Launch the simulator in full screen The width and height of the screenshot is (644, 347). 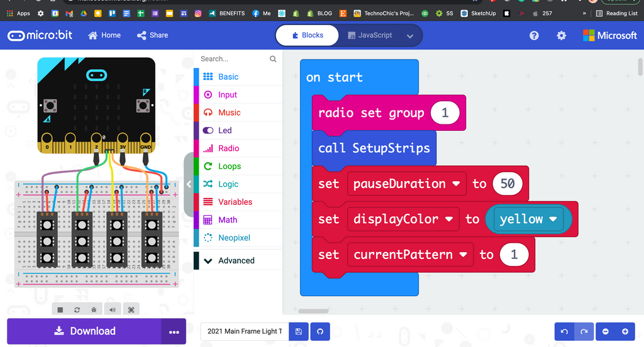point(131,310)
